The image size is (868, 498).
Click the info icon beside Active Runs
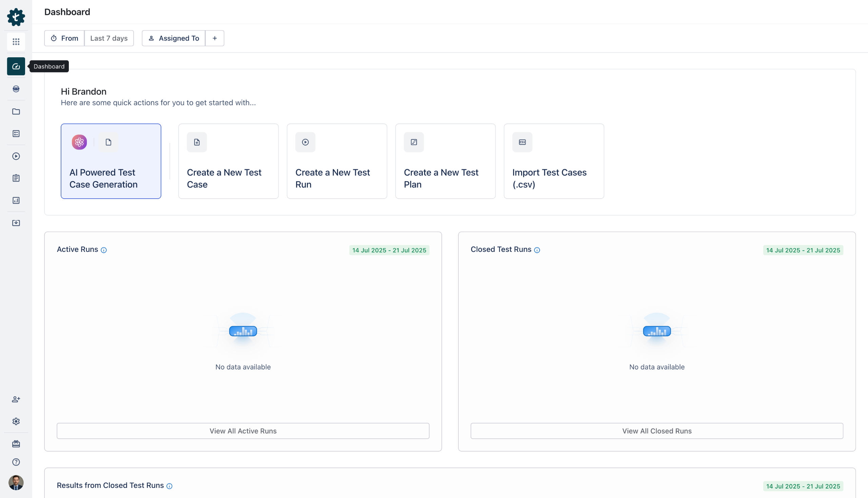[104, 250]
